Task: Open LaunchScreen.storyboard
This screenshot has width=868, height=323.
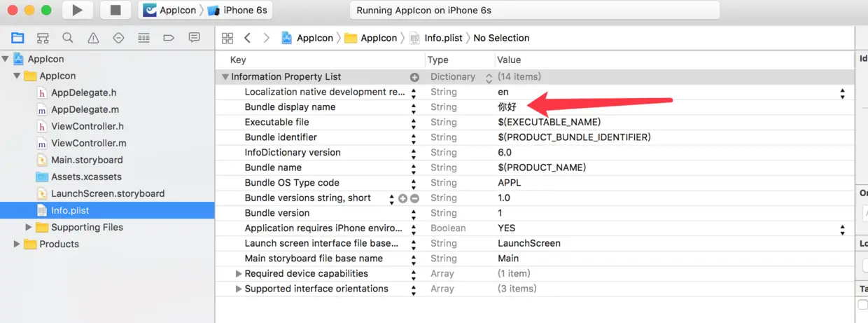Action: 108,193
